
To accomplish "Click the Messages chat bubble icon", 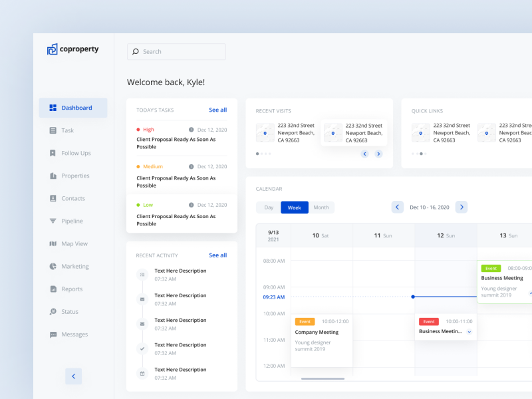I will (x=53, y=334).
